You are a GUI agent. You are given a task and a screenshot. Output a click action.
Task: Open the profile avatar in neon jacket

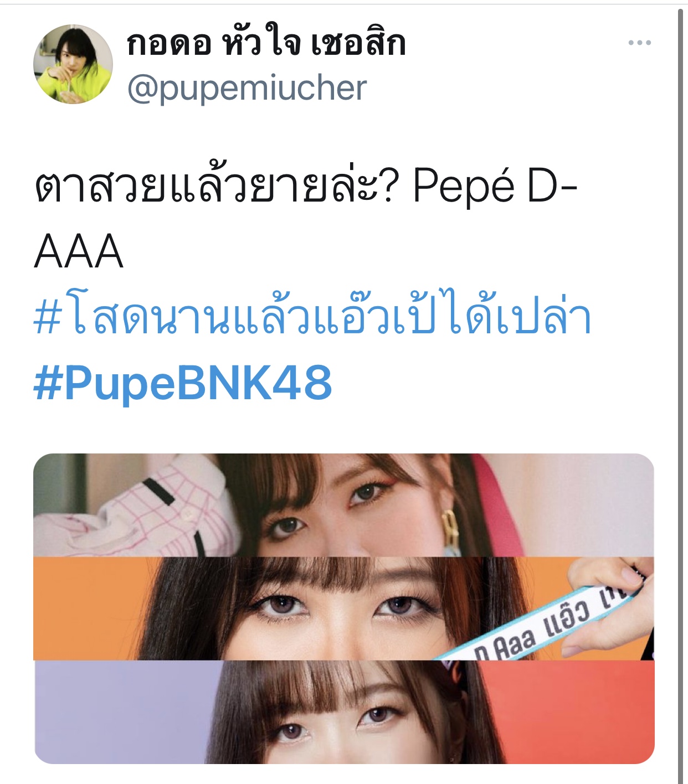pos(73,64)
